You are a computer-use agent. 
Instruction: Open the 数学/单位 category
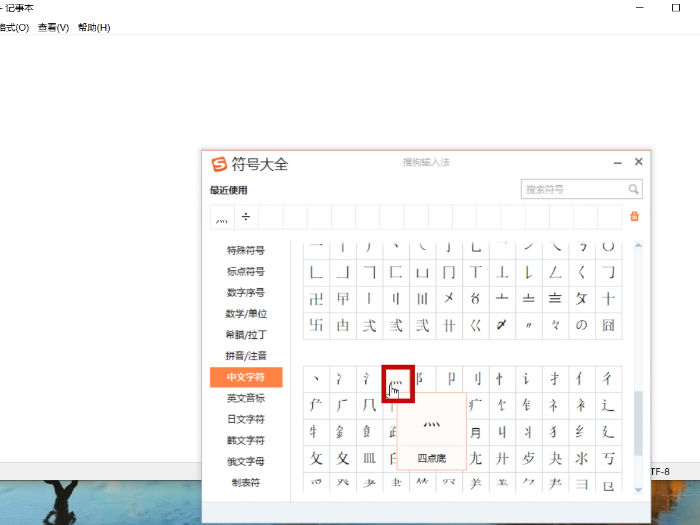click(x=246, y=314)
